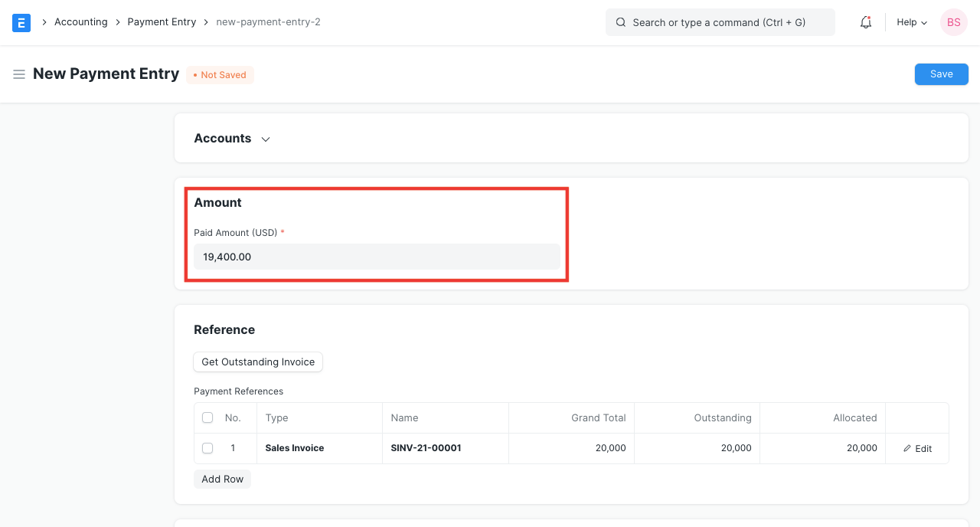980x527 pixels.
Task: Select the checkbox for SINV-21-00001 row
Action: point(207,448)
